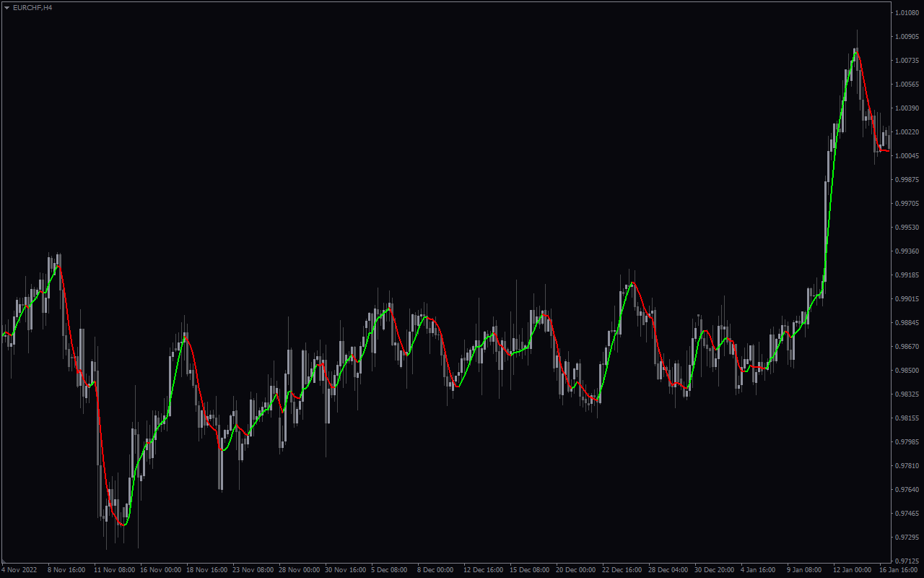
Task: Click the 0.99875 price label
Action: pos(907,179)
